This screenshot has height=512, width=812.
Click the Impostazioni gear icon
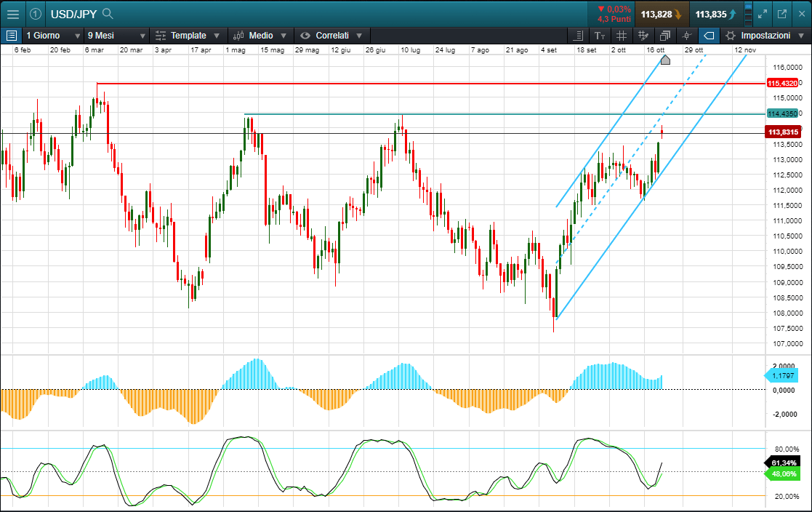[x=730, y=35]
